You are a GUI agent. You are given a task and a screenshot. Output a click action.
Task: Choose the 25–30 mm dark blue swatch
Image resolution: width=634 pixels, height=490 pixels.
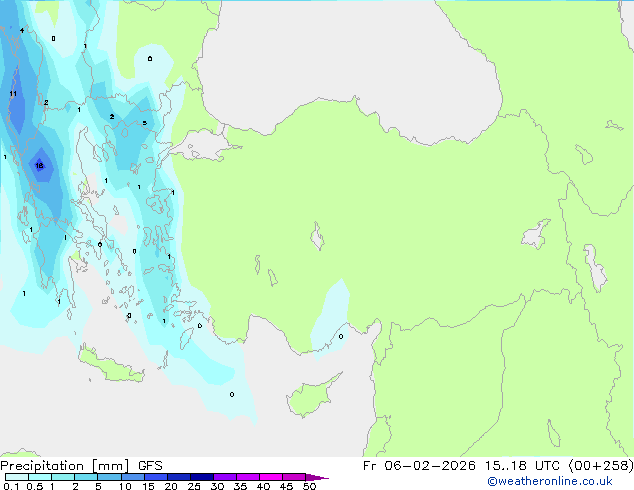pyautogui.click(x=202, y=477)
